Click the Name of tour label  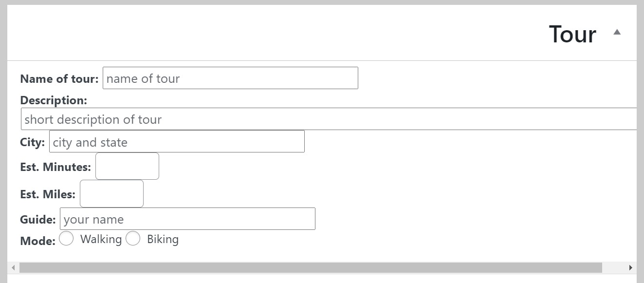(59, 79)
